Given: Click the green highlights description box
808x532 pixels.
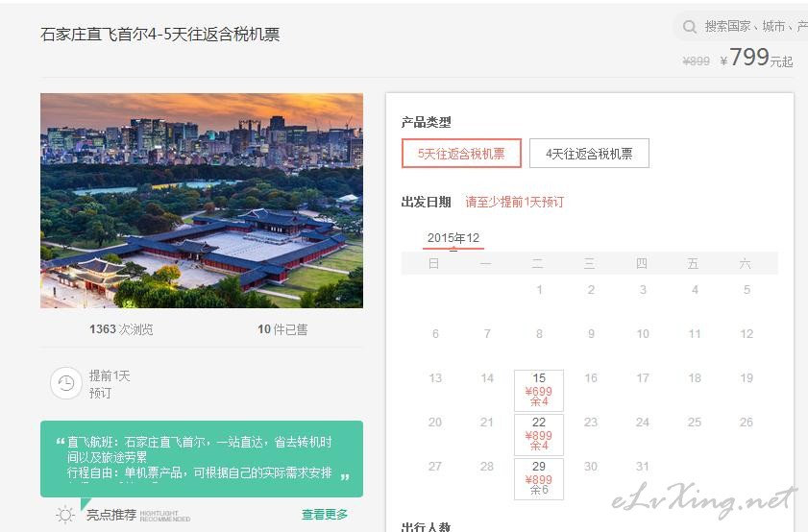Looking at the screenshot, I should (202, 458).
